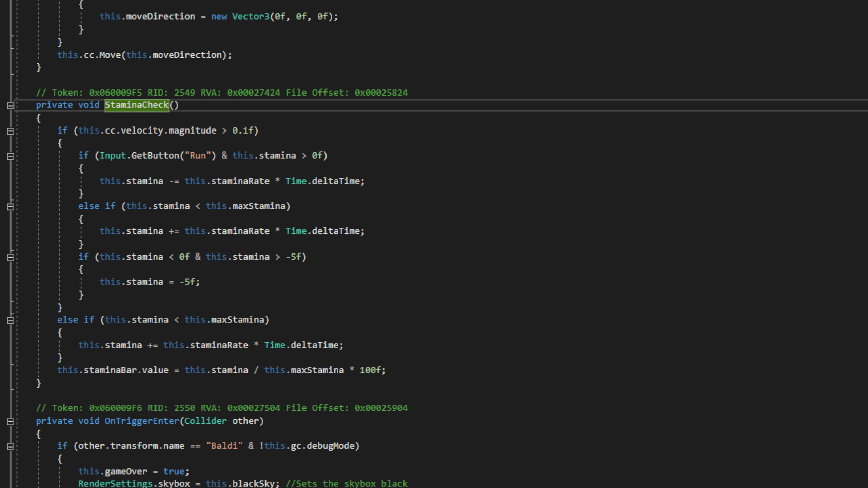Collapse the velocity.magnitude if-block fold toggle
Viewport: 868px width, 488px height.
tap(10, 131)
